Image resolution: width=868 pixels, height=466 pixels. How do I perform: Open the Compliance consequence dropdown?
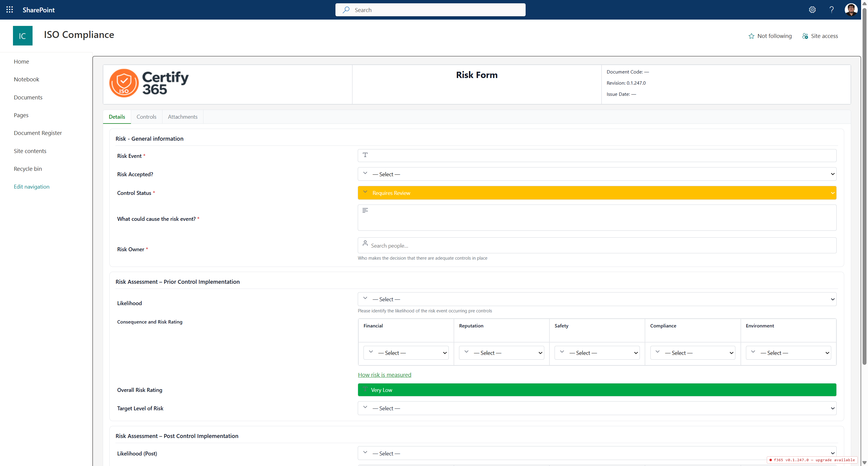pyautogui.click(x=693, y=353)
